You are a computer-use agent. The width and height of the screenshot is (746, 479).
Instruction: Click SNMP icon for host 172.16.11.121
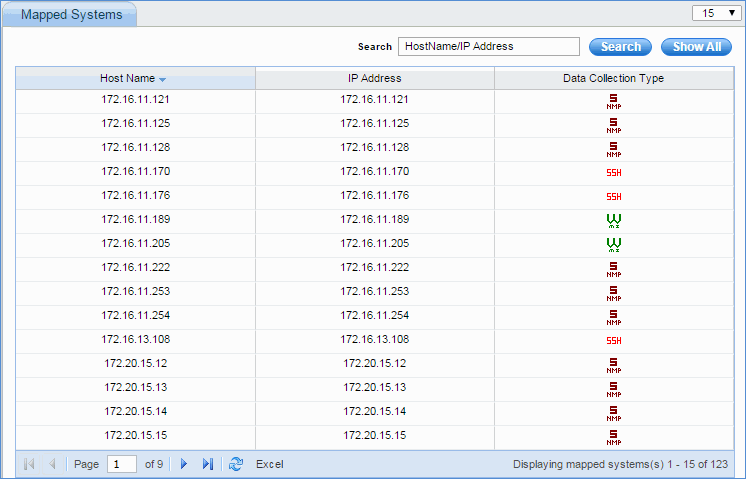(613, 101)
